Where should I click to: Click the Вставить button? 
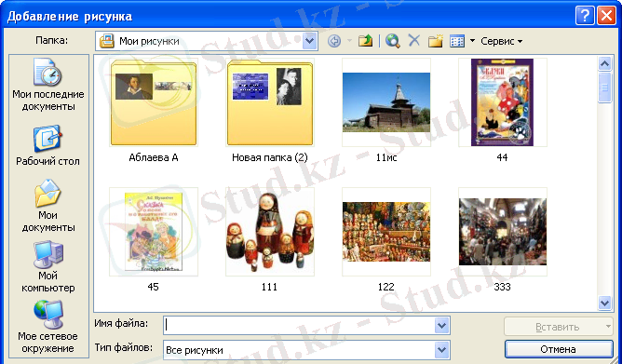tap(554, 327)
